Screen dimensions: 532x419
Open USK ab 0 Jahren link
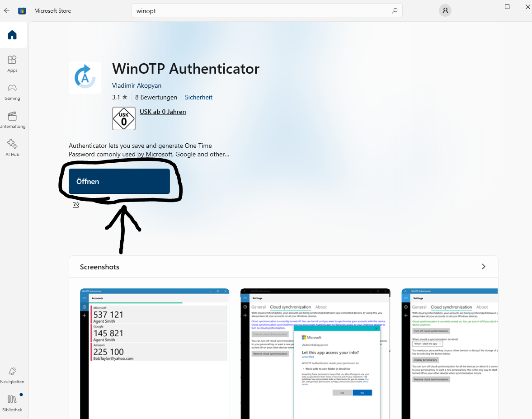click(163, 112)
